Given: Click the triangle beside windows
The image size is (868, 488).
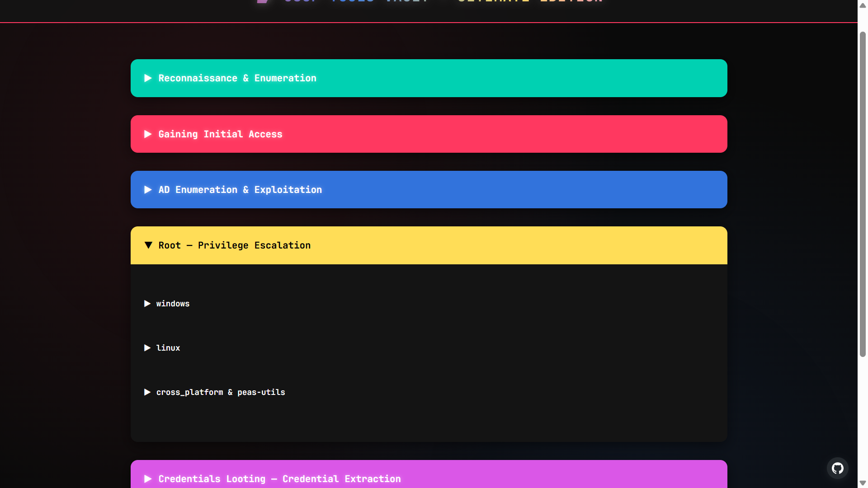Looking at the screenshot, I should (x=147, y=304).
